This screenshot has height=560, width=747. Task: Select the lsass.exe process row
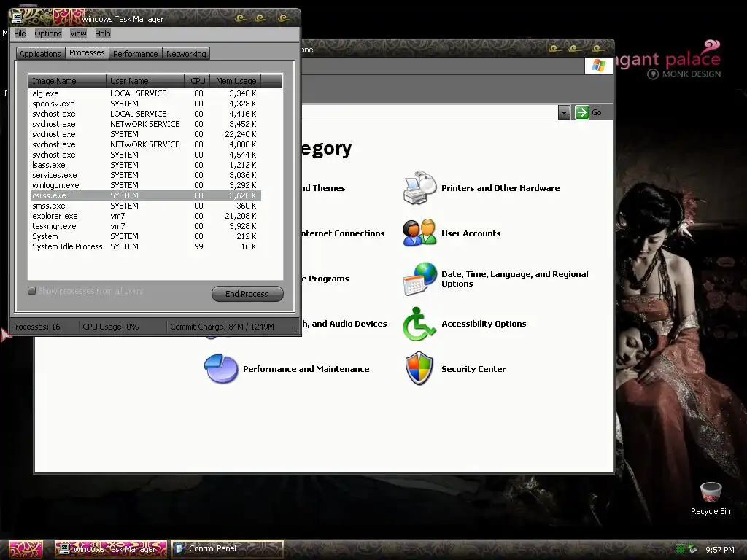[145, 165]
